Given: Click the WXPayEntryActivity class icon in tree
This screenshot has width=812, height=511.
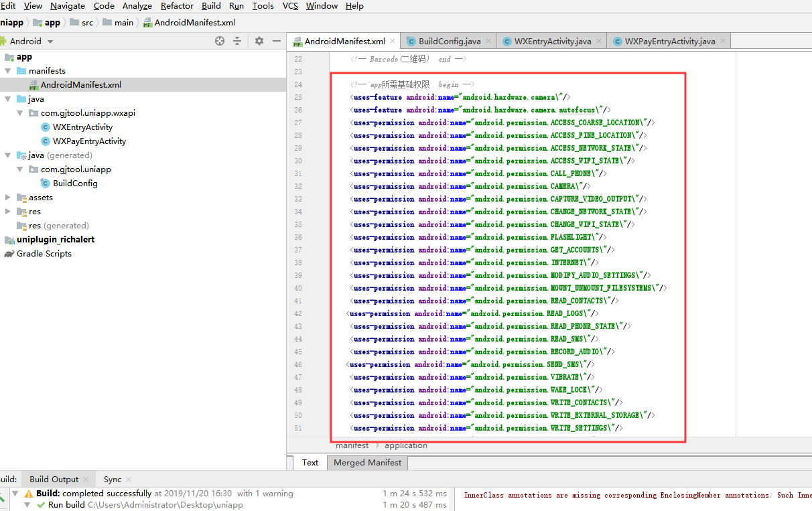Looking at the screenshot, I should point(45,141).
